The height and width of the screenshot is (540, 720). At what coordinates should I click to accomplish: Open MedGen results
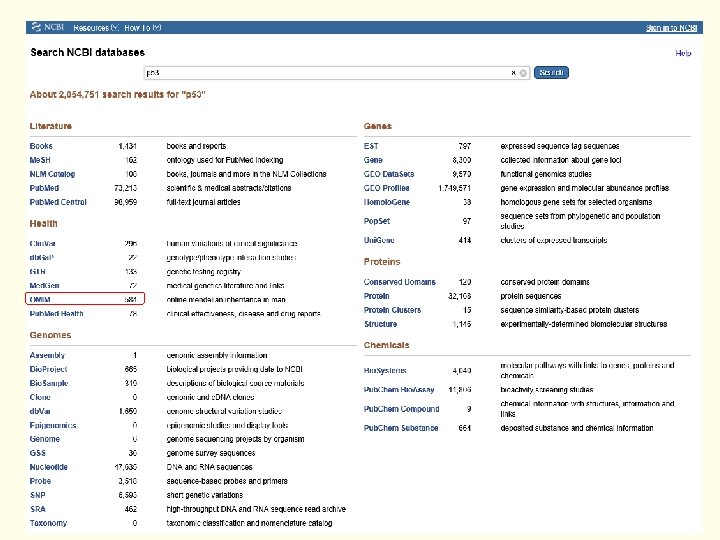coord(44,286)
